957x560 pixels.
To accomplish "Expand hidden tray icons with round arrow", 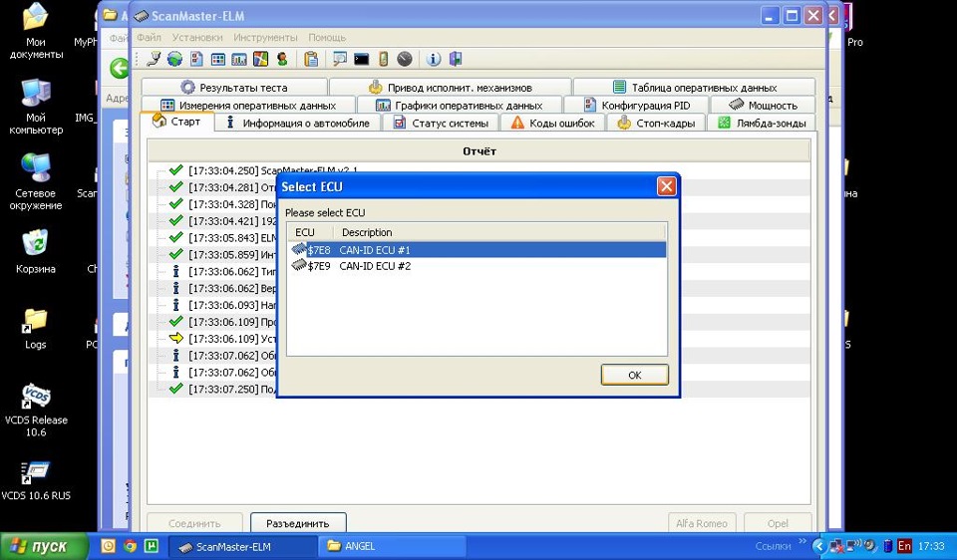I will pos(820,546).
